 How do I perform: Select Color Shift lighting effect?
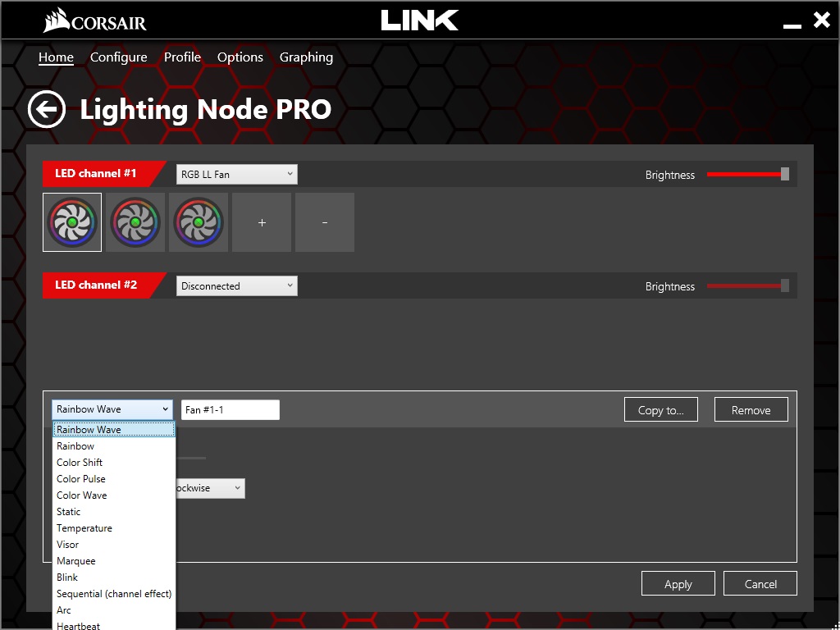[113, 463]
